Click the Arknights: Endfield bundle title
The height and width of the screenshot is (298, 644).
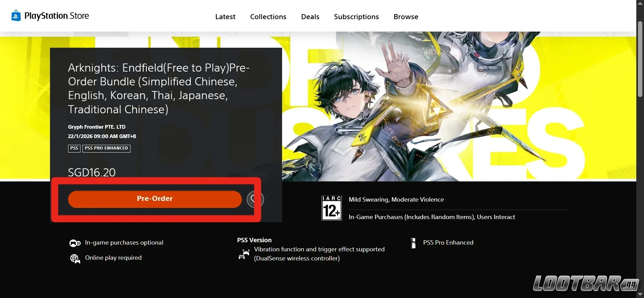point(159,88)
